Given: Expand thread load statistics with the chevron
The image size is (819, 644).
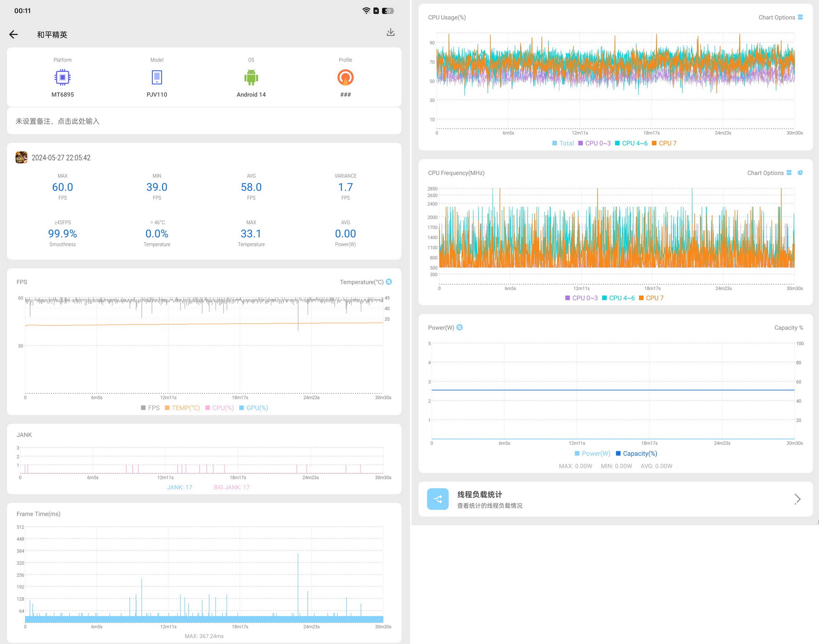Looking at the screenshot, I should pos(797,499).
